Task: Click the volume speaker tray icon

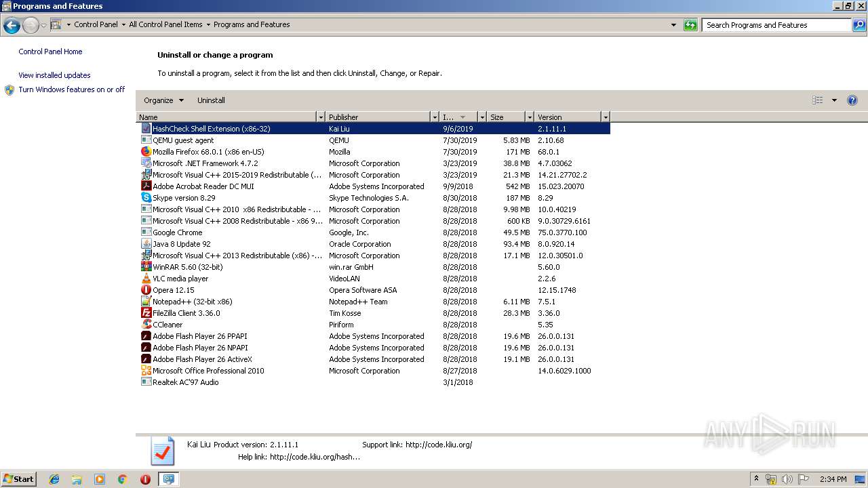Action: coord(787,479)
